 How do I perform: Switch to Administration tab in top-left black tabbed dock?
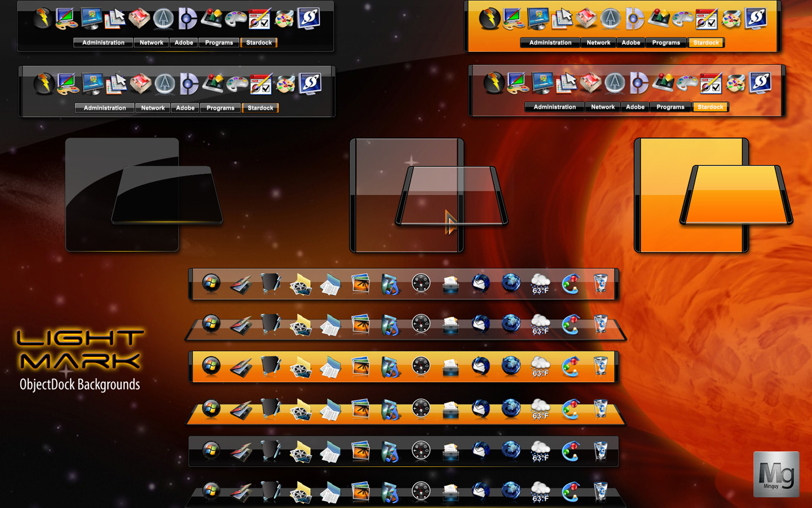[x=103, y=42]
